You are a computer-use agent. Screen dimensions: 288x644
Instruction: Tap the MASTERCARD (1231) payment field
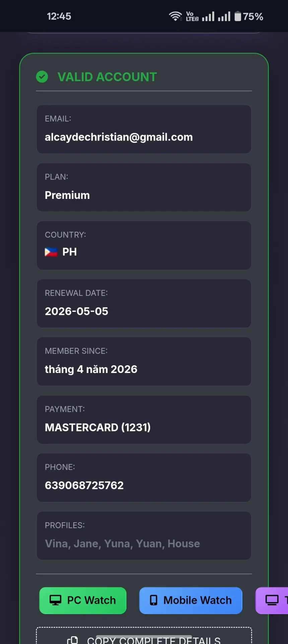point(144,420)
